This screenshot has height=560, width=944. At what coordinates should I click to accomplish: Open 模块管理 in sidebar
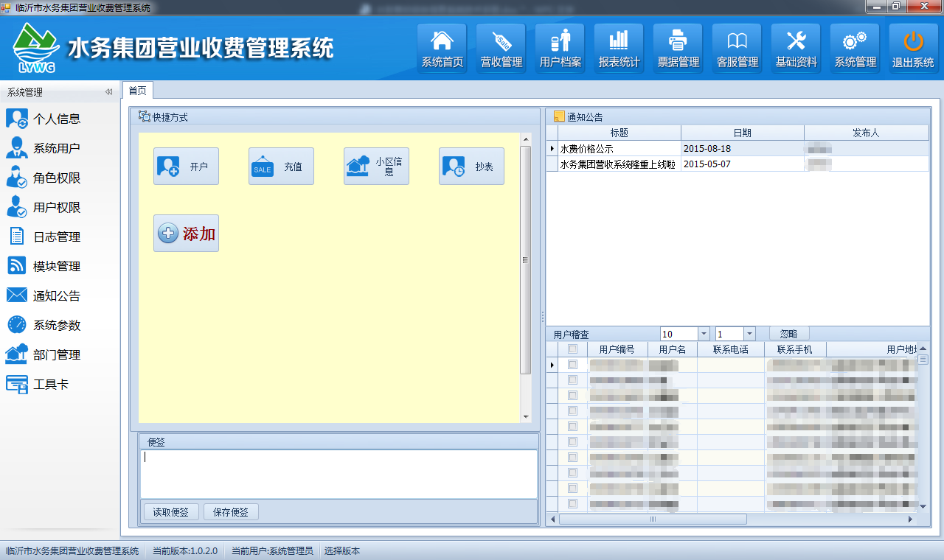pyautogui.click(x=44, y=266)
